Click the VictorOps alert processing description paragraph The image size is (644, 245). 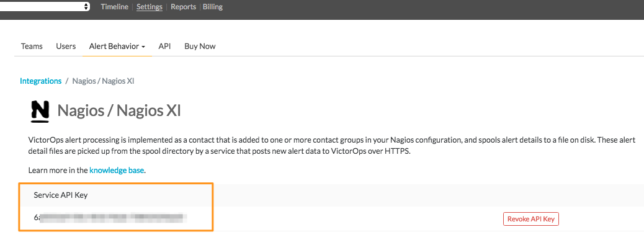tap(332, 146)
